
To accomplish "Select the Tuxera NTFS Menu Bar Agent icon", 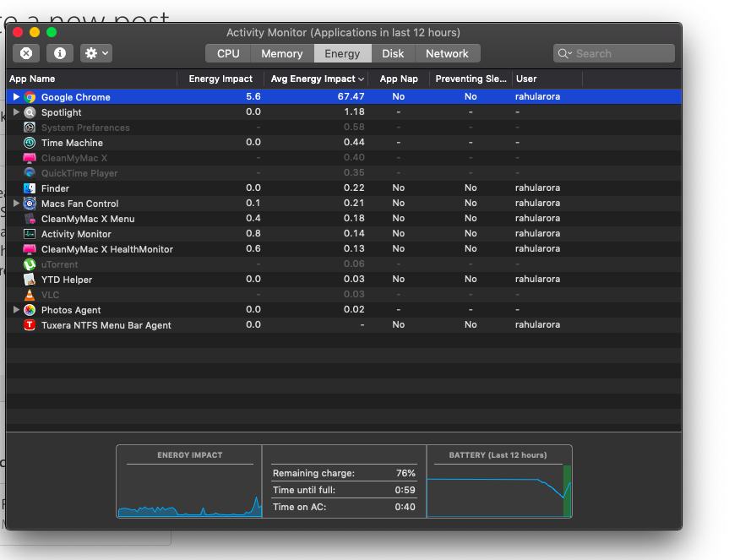I will pos(30,325).
